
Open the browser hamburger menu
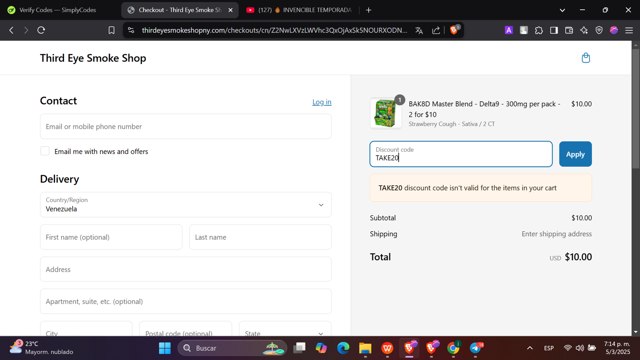[x=629, y=30]
